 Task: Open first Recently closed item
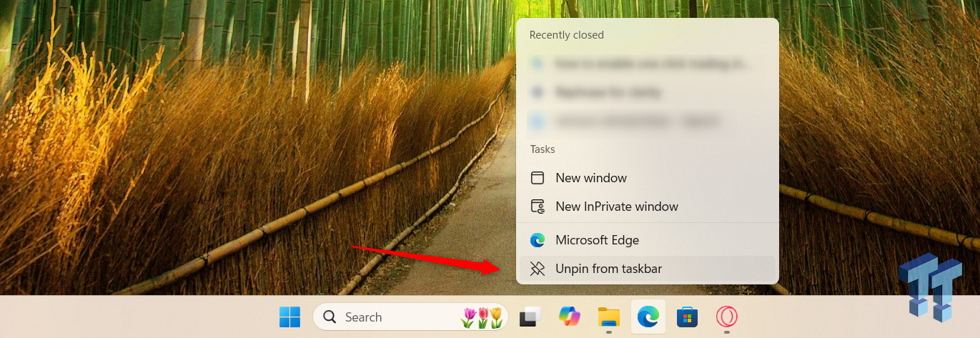(647, 64)
